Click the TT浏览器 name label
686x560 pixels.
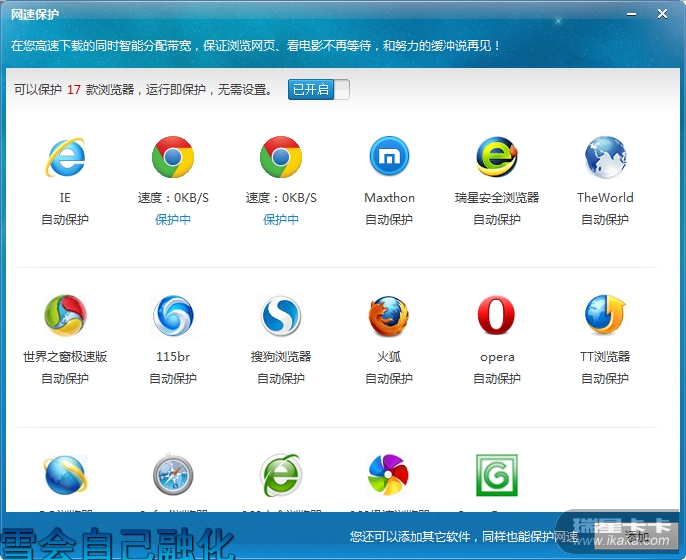(x=605, y=357)
